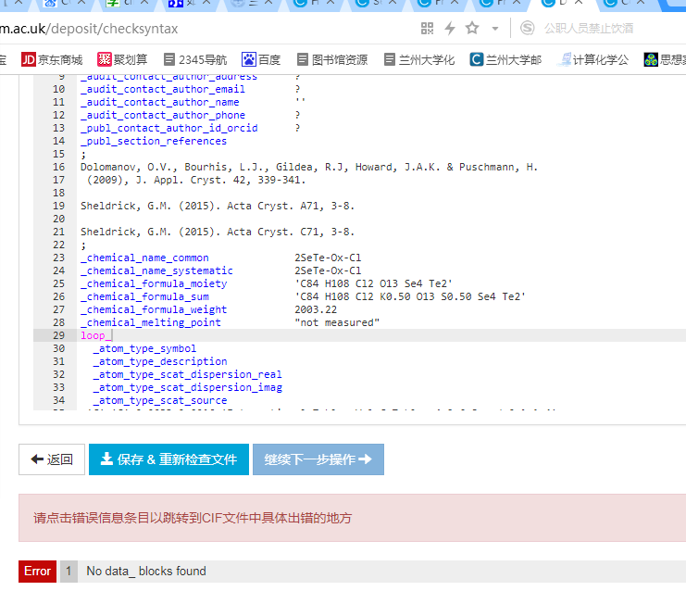Bookmark this page with the star icon
This screenshot has width=686, height=616.
[x=472, y=29]
